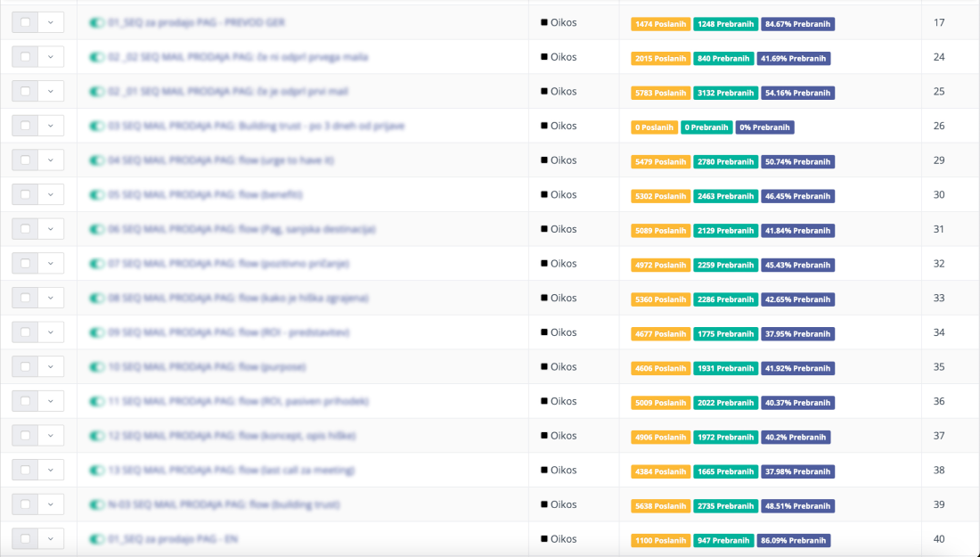Image resolution: width=980 pixels, height=557 pixels.
Task: Click the 840 Prebranih green badge
Action: pos(723,59)
